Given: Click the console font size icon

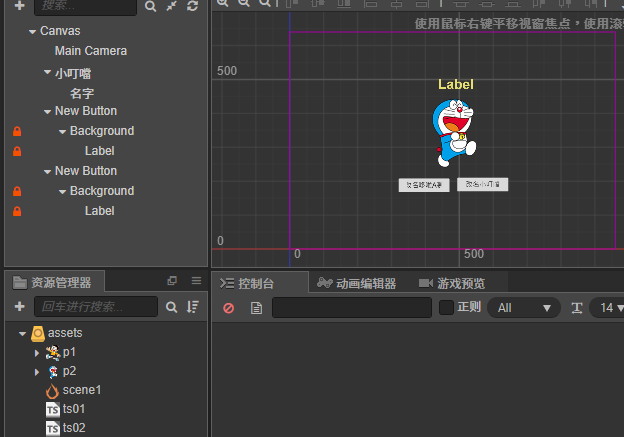Looking at the screenshot, I should pos(577,308).
